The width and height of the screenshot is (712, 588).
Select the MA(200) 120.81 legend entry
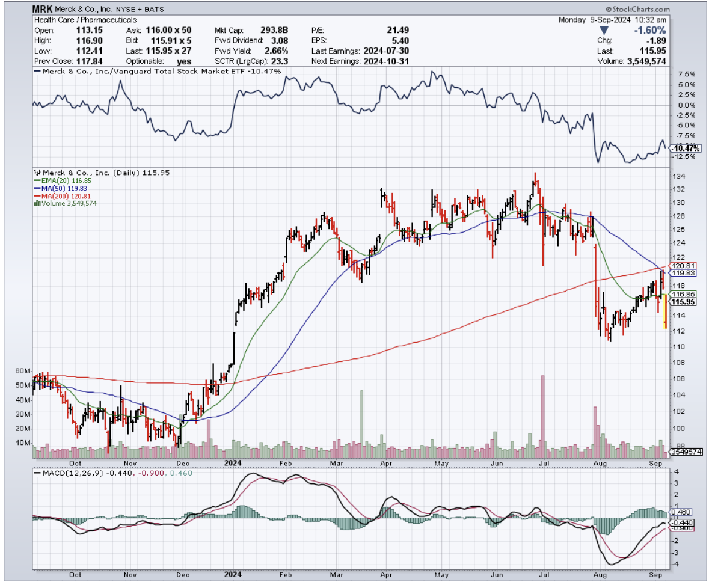63,195
